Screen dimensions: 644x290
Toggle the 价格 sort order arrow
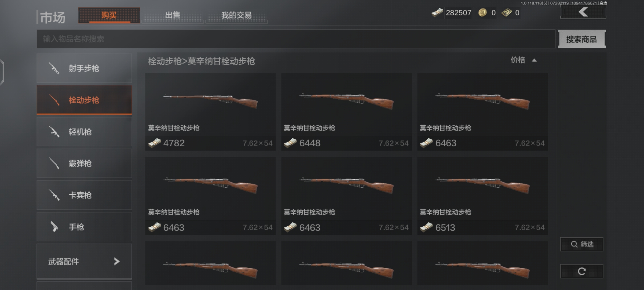(x=534, y=60)
